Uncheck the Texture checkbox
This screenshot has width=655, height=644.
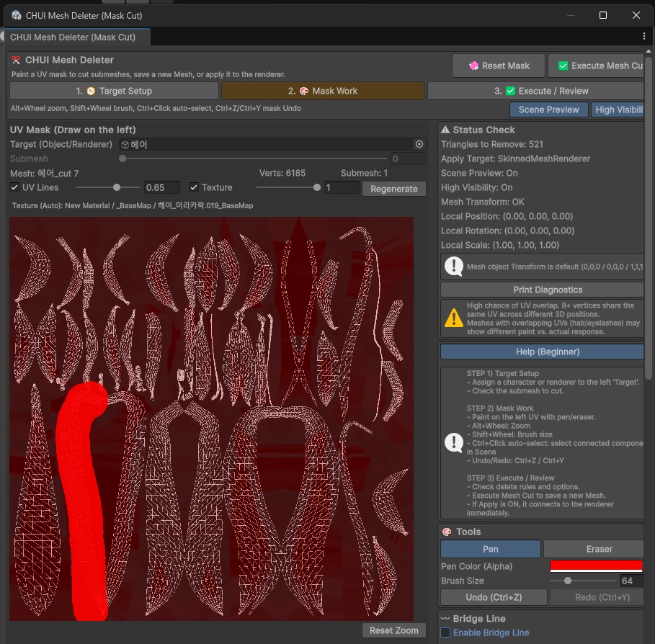tap(194, 187)
